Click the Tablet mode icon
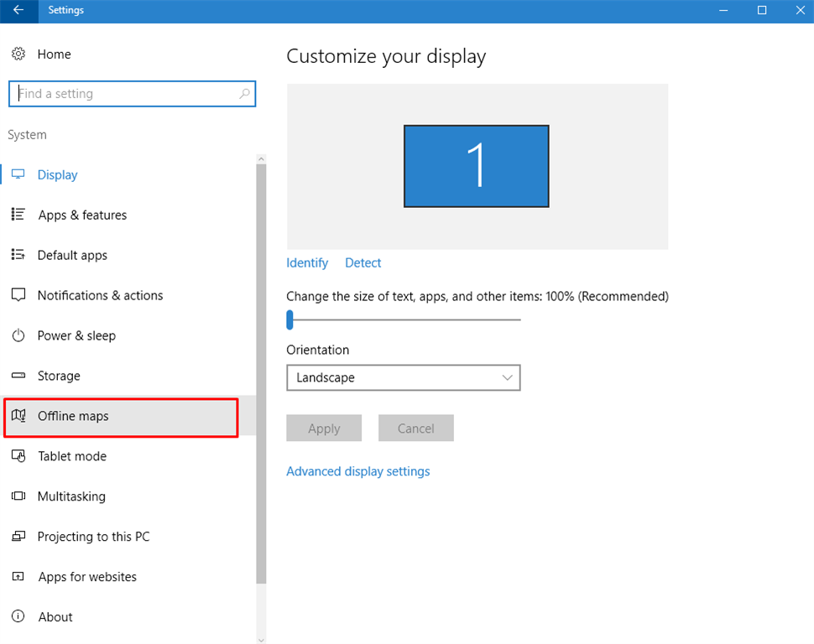Viewport: 814px width, 644px height. point(18,456)
